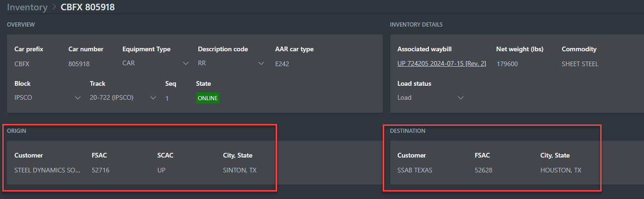Expand the Description code RR dropdown
Screen dimensions: 644x199
(x=231, y=63)
